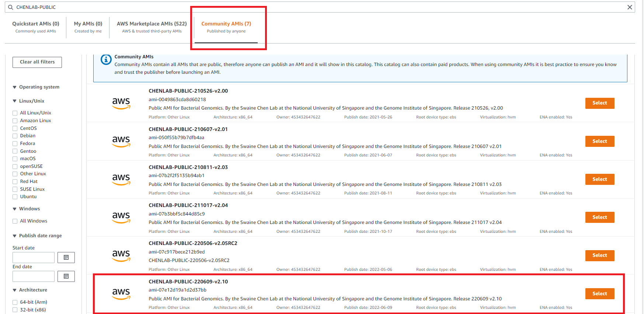
Task: Click AMI ID ami-07c917bece212b9ed
Action: tap(177, 252)
